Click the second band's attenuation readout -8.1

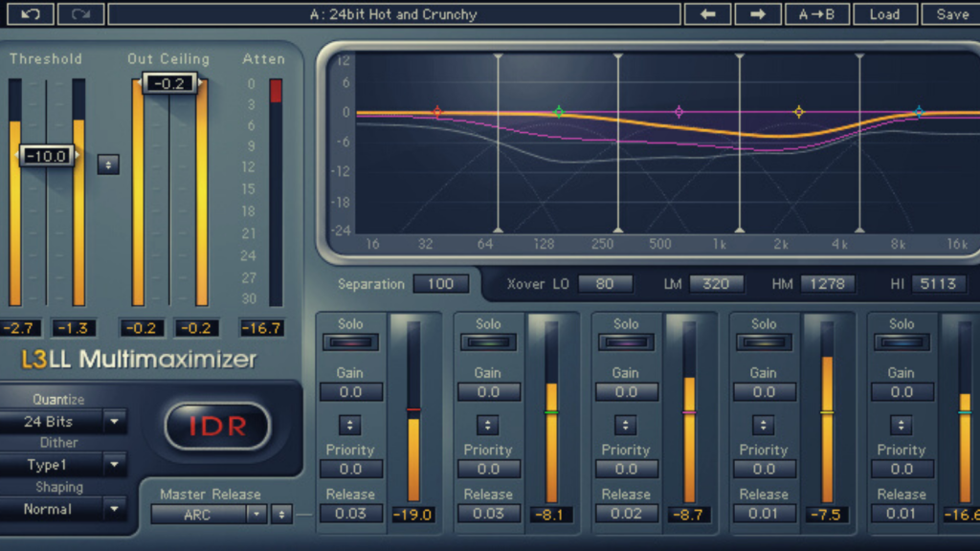click(x=550, y=515)
